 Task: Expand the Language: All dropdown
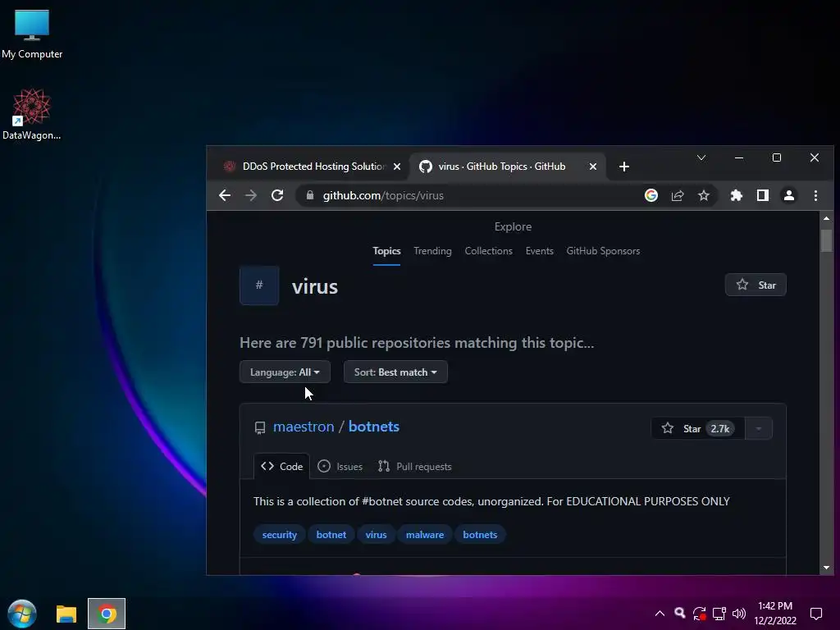[285, 372]
